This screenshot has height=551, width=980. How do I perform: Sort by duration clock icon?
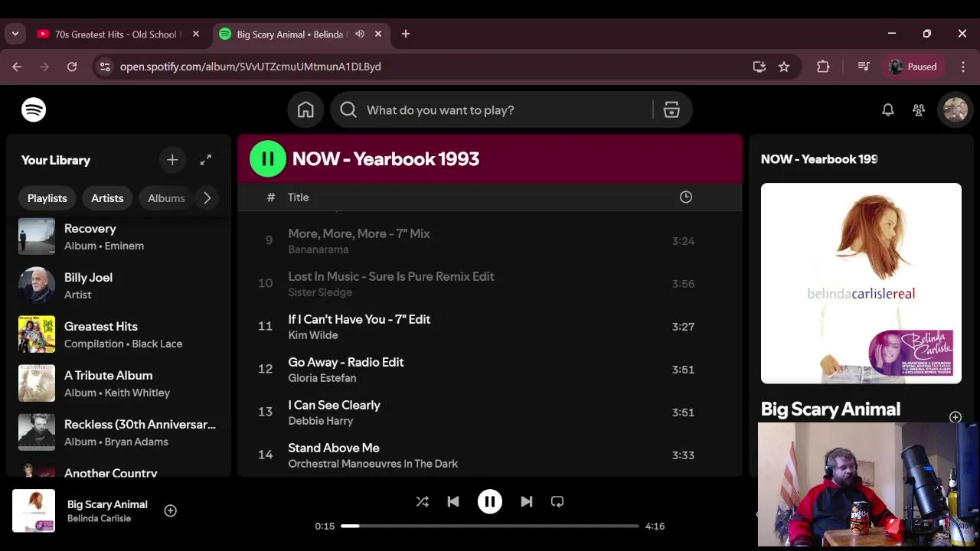pyautogui.click(x=686, y=197)
